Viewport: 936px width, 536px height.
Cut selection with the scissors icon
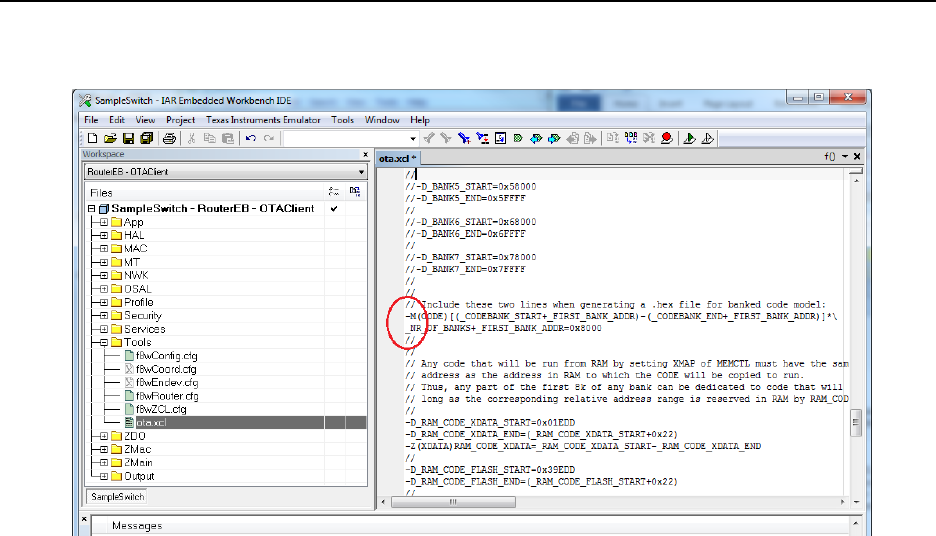192,138
